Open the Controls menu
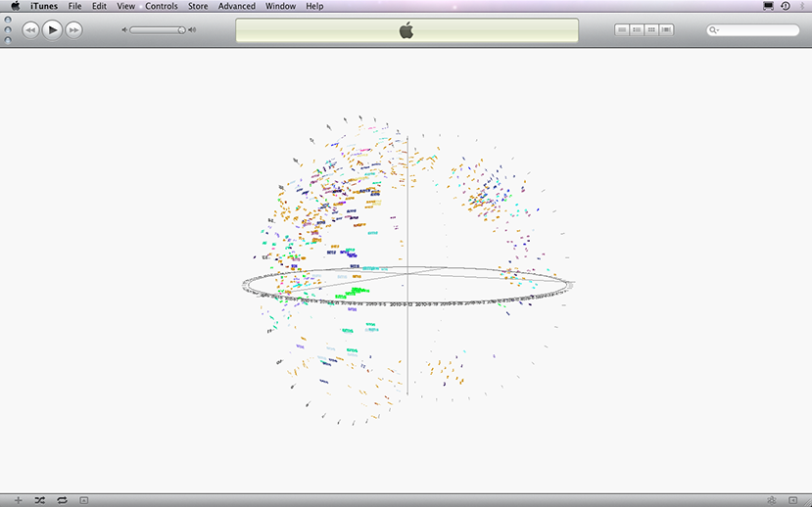Viewport: 812px width, 507px height. point(162,6)
